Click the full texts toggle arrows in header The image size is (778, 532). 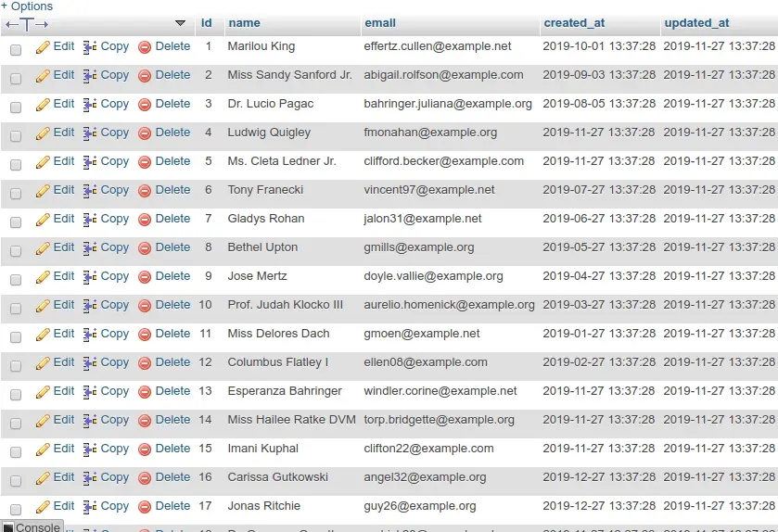pyautogui.click(x=27, y=24)
